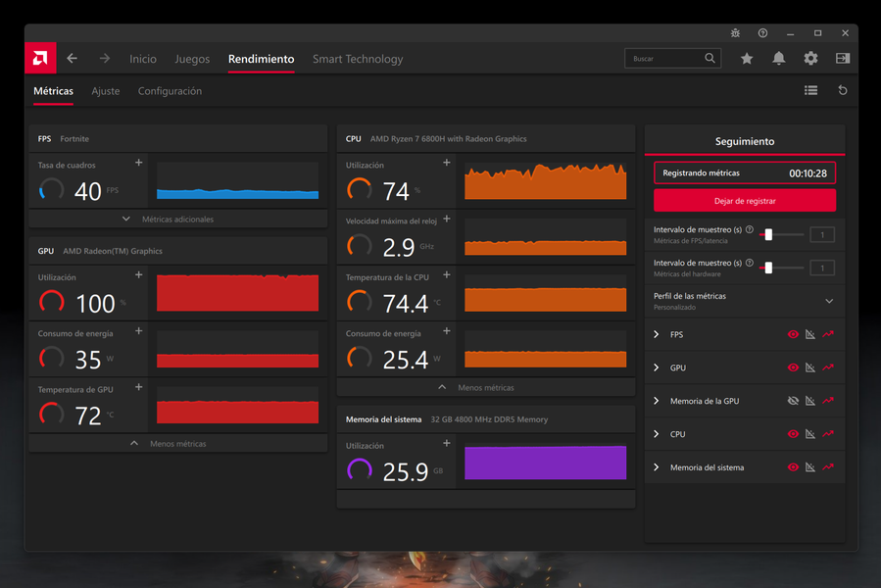Viewport: 881px width, 588px height.
Task: Go back using the back arrow
Action: pos(72,59)
